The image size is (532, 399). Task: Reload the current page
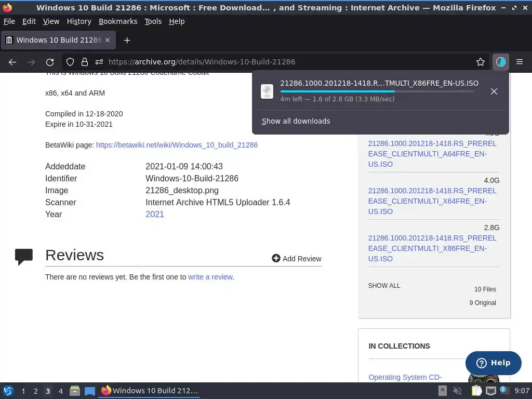click(50, 62)
